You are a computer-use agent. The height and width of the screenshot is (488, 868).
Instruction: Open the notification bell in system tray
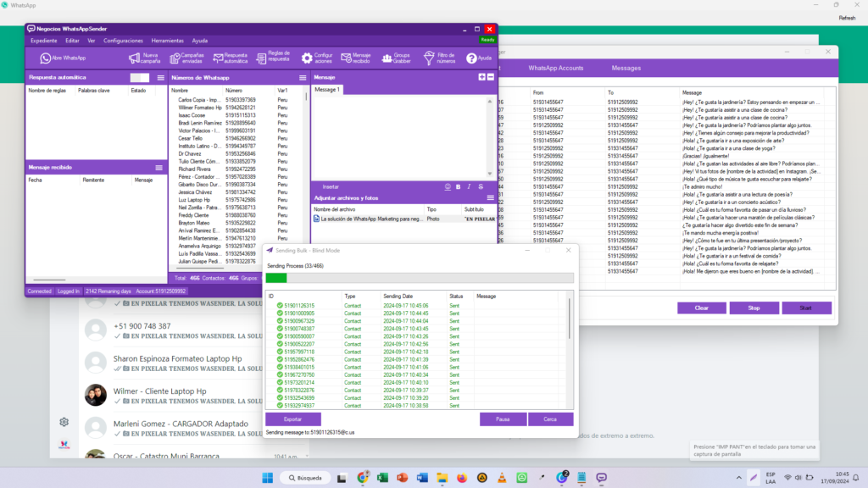click(x=856, y=478)
